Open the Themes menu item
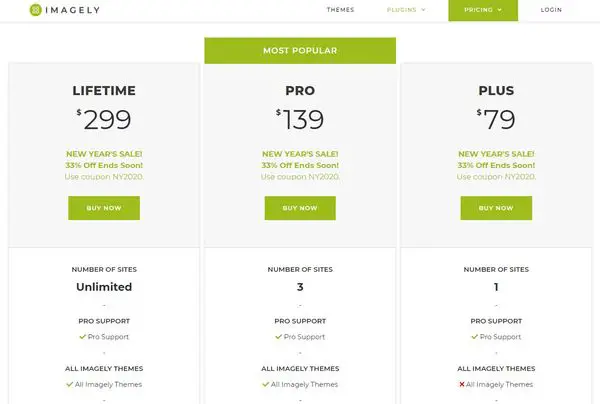This screenshot has height=404, width=600. click(x=340, y=10)
